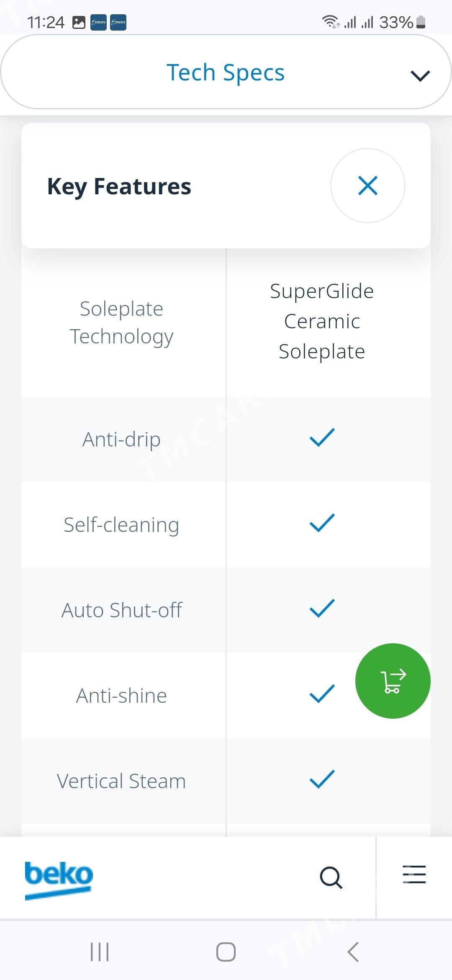The height and width of the screenshot is (980, 452).
Task: Tap the SuperGlide Ceramic Soleplate value
Action: click(322, 321)
